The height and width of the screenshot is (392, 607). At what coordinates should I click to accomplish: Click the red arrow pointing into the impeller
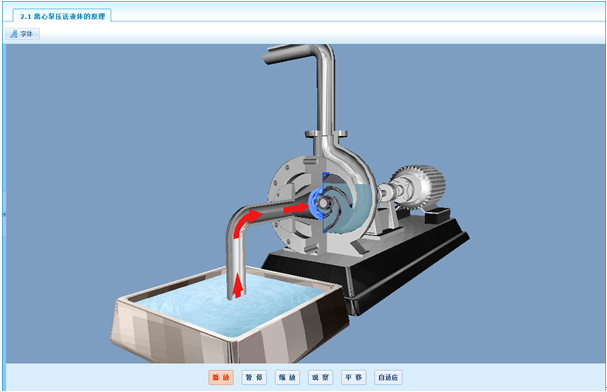(x=296, y=209)
